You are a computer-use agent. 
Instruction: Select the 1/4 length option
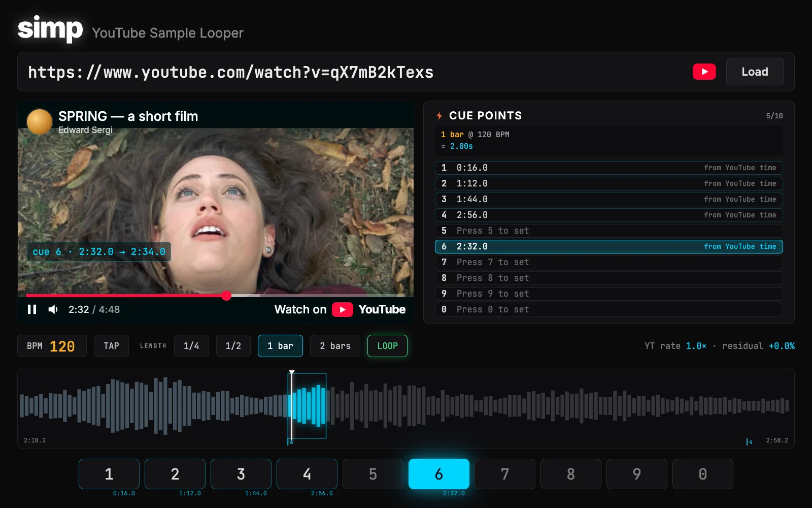pos(191,346)
